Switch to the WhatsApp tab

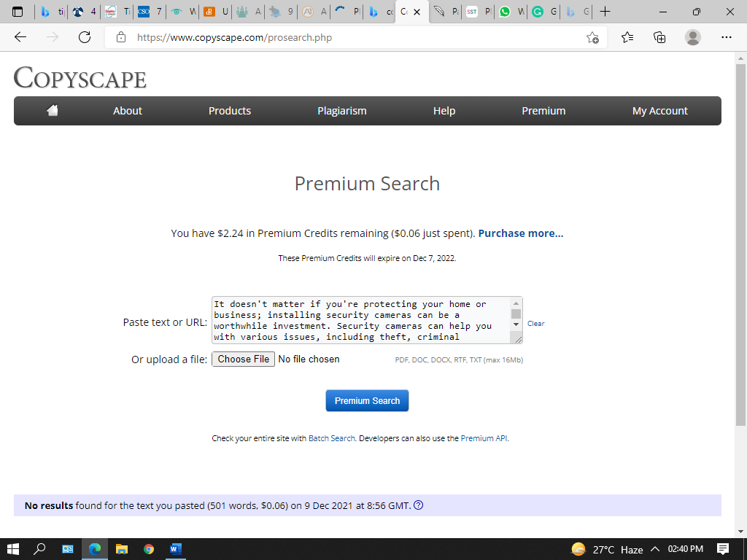click(x=510, y=12)
